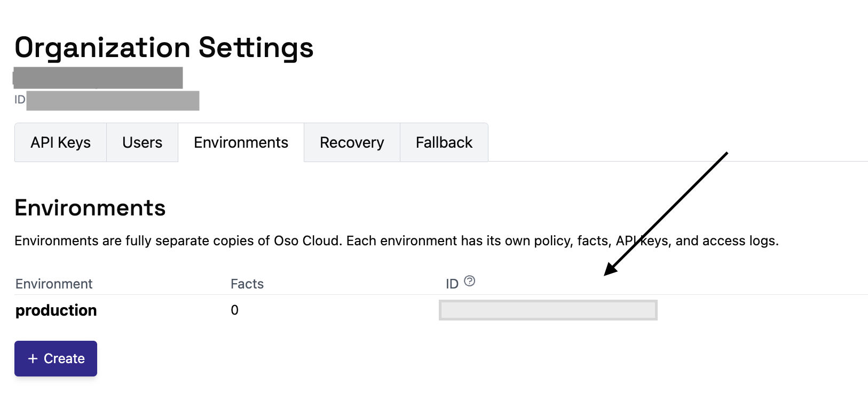Image resolution: width=868 pixels, height=401 pixels.
Task: Select the production environment entry
Action: coord(56,310)
